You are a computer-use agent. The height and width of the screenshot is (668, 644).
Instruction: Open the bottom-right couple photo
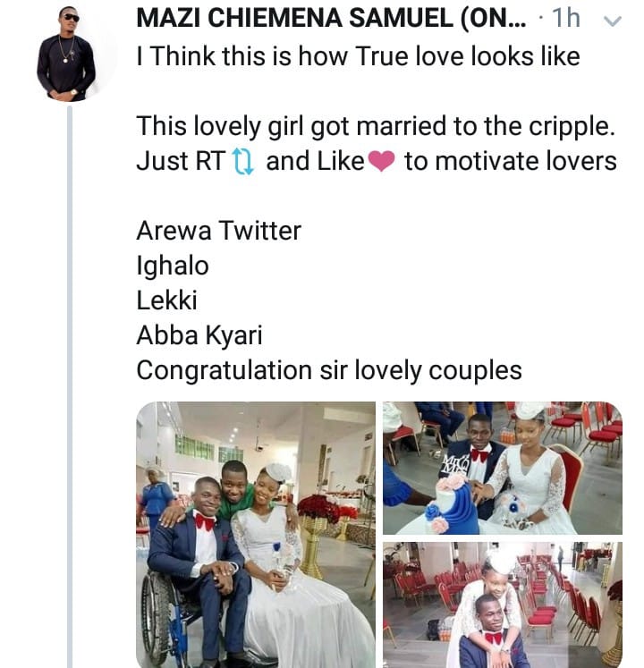(502, 605)
